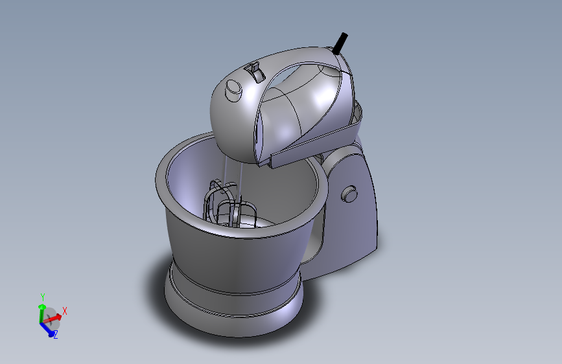This screenshot has width=562, height=364.
Task: Select the round knob on the mixer stand
Action: coord(349,194)
